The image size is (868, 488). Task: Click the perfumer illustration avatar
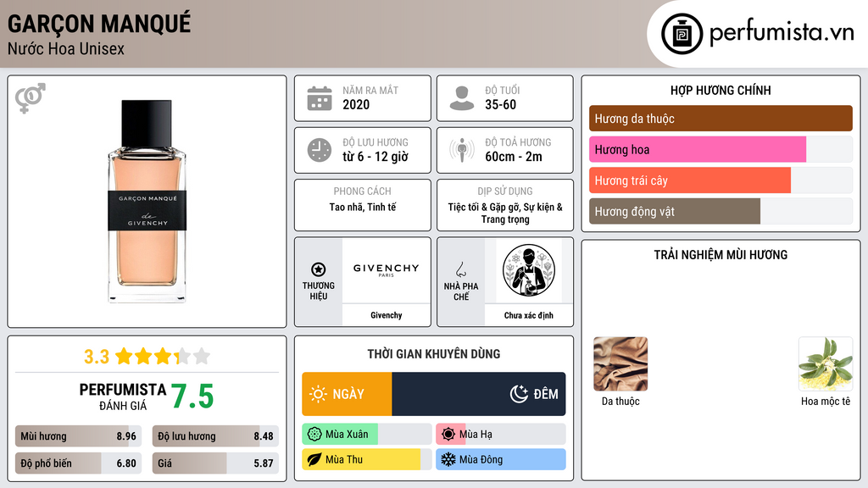click(529, 270)
